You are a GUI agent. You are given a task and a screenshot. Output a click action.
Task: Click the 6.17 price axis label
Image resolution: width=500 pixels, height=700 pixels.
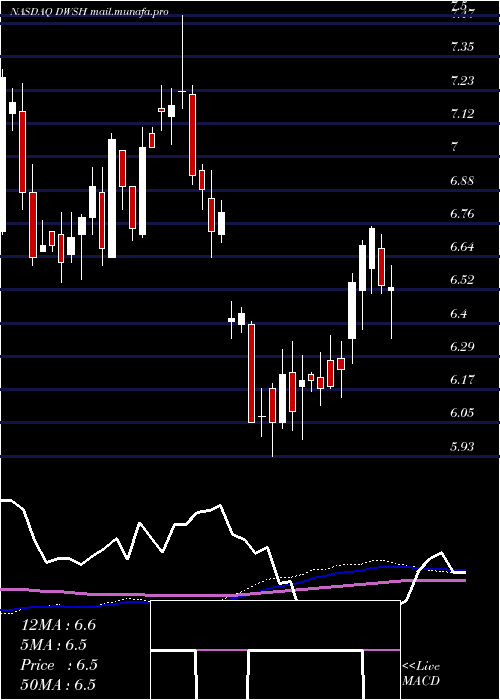(x=462, y=379)
